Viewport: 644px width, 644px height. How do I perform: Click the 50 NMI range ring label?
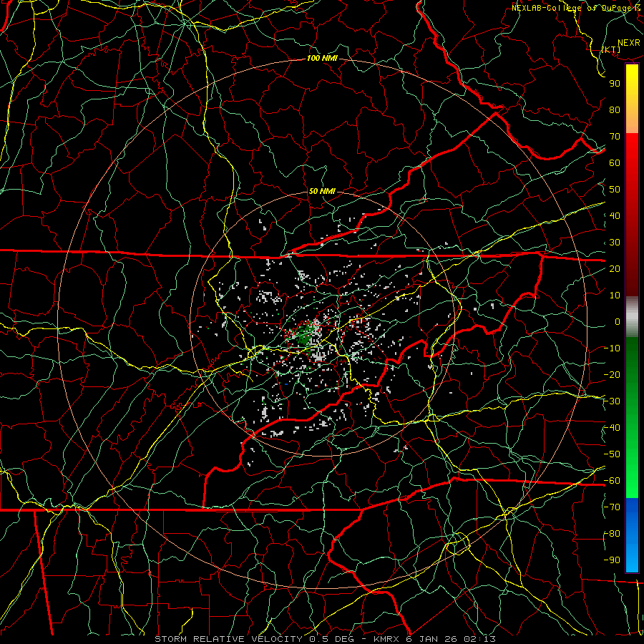coord(321,191)
